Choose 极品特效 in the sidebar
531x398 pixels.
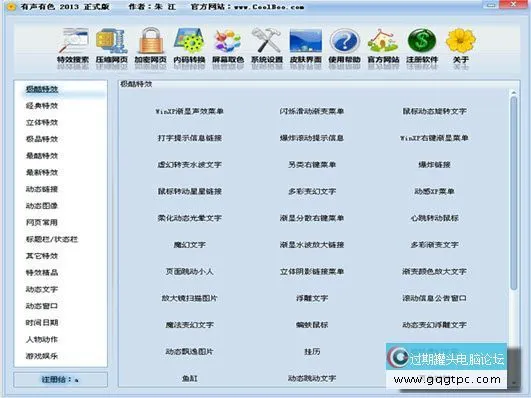point(42,139)
